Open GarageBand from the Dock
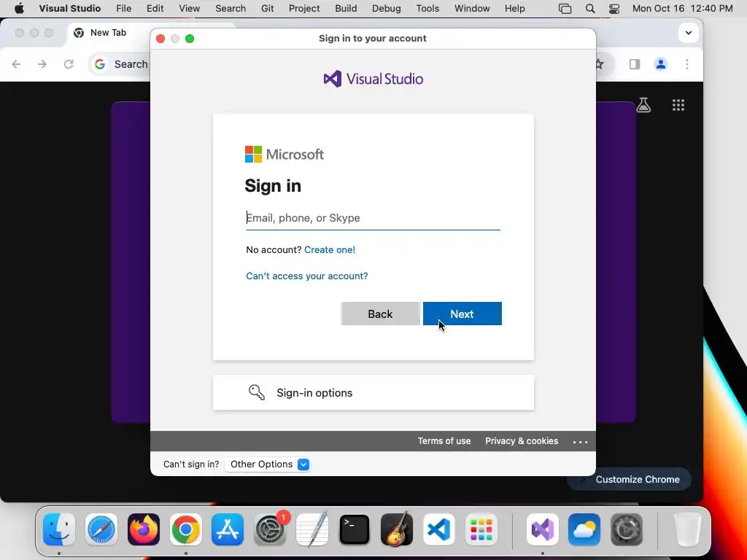The width and height of the screenshot is (747, 560). pyautogui.click(x=396, y=529)
